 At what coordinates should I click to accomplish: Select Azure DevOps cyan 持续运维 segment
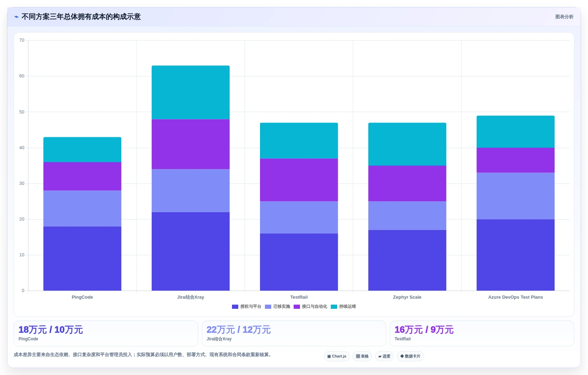[x=515, y=132]
